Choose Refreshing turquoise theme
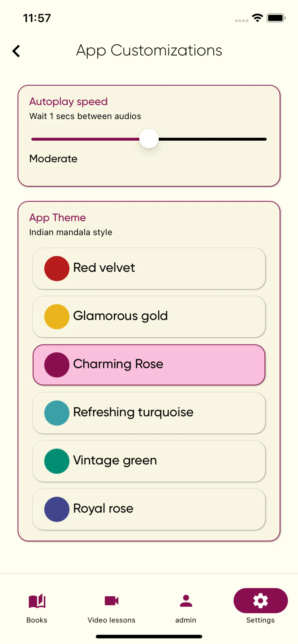 point(149,413)
